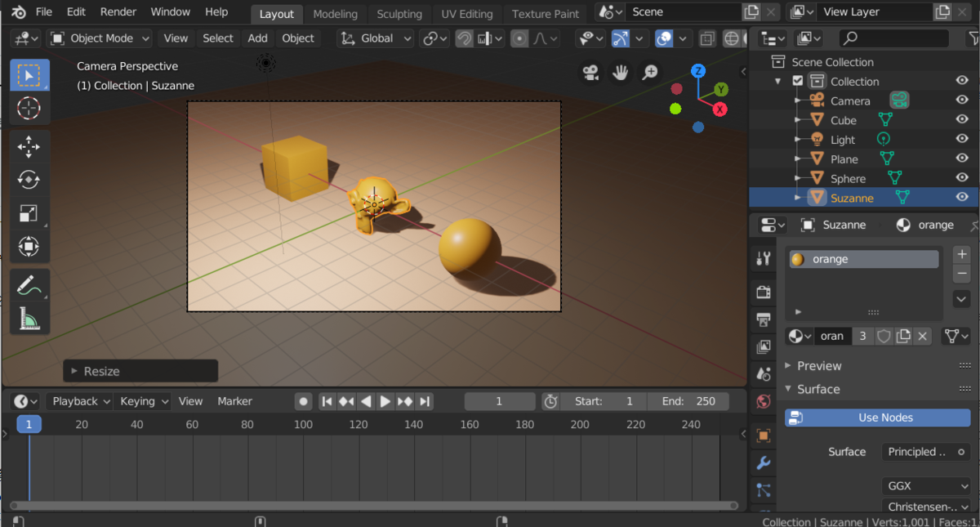Open the Modifiers properties tab
Viewport: 980px width, 527px height.
click(x=764, y=462)
